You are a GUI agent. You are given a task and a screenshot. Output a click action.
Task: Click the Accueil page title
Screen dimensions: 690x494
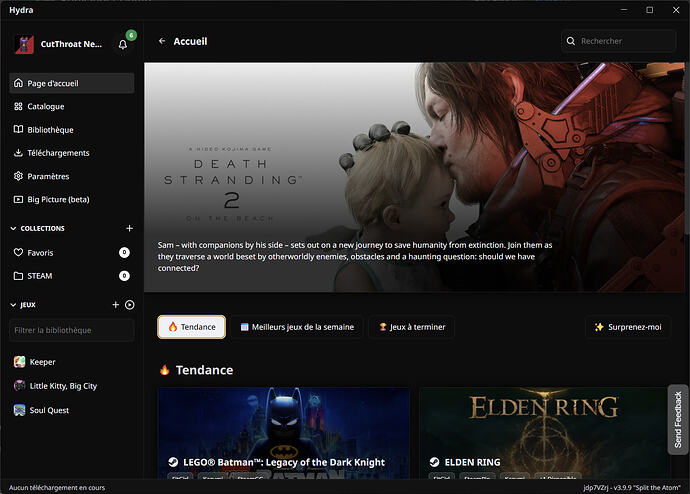coord(190,41)
